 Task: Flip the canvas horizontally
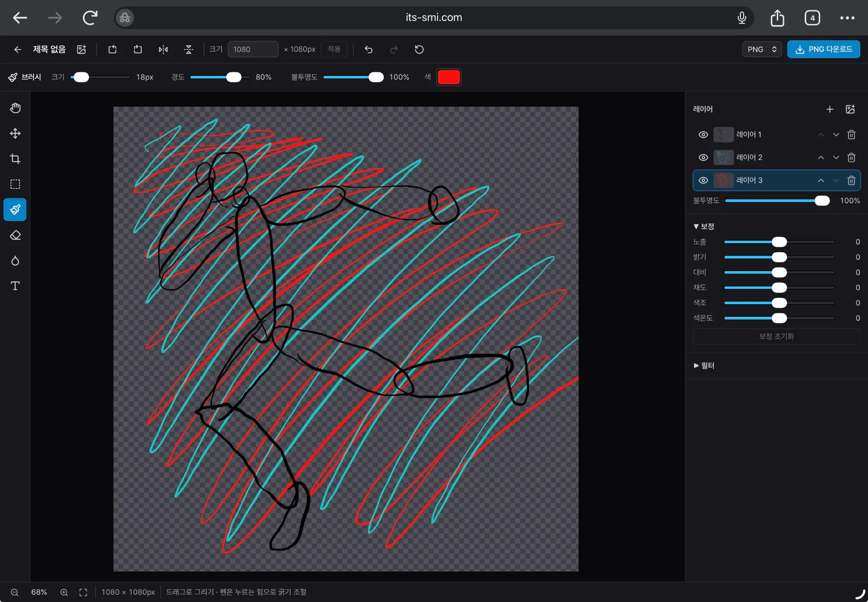[163, 49]
